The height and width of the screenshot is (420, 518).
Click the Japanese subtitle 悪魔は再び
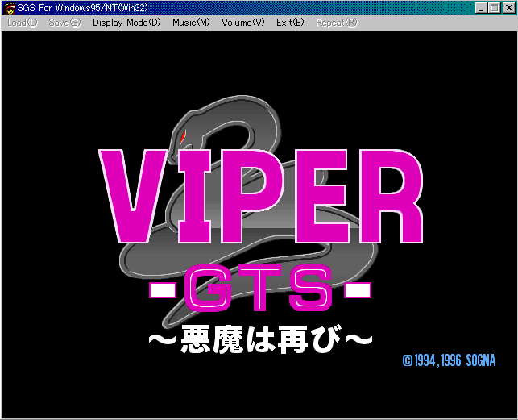tap(260, 339)
